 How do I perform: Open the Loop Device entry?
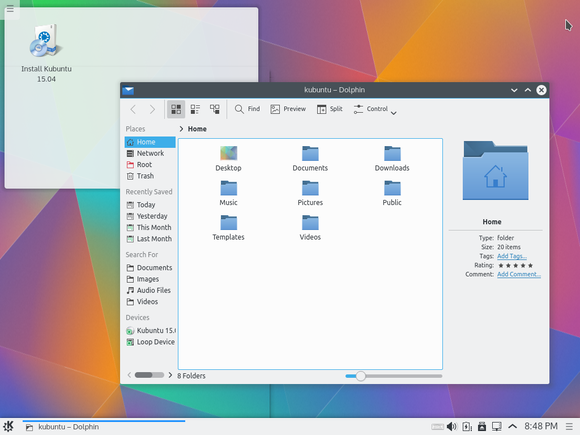(x=150, y=342)
